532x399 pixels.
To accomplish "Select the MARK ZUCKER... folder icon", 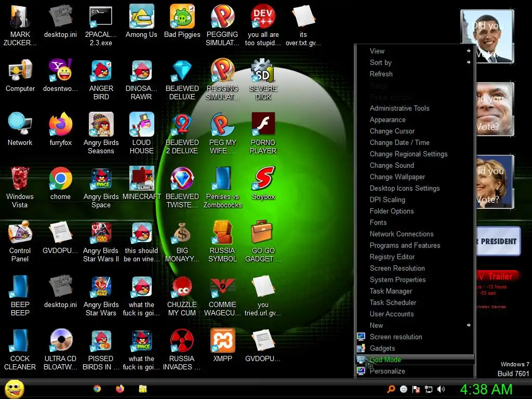I will click(x=20, y=25).
